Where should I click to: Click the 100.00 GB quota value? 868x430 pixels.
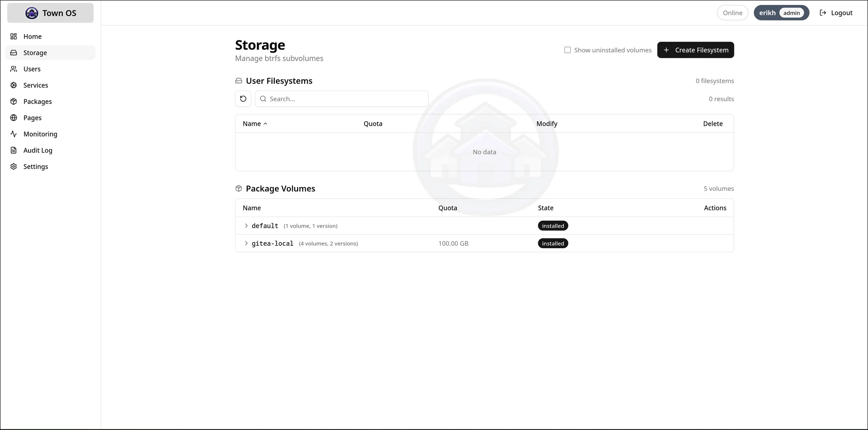pyautogui.click(x=453, y=244)
